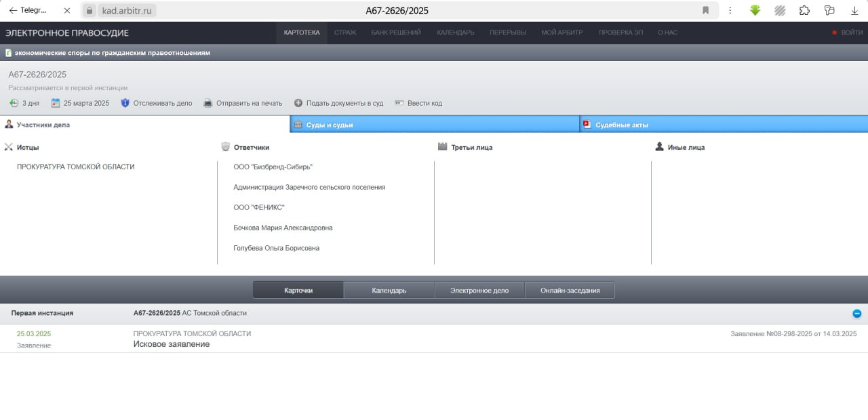
Task: Open the browser extensions puzzle icon
Action: (804, 10)
